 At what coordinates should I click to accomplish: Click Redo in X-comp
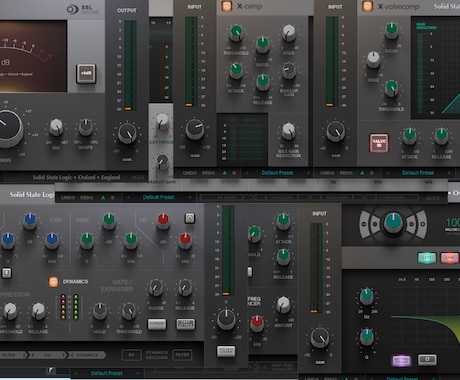click(208, 173)
